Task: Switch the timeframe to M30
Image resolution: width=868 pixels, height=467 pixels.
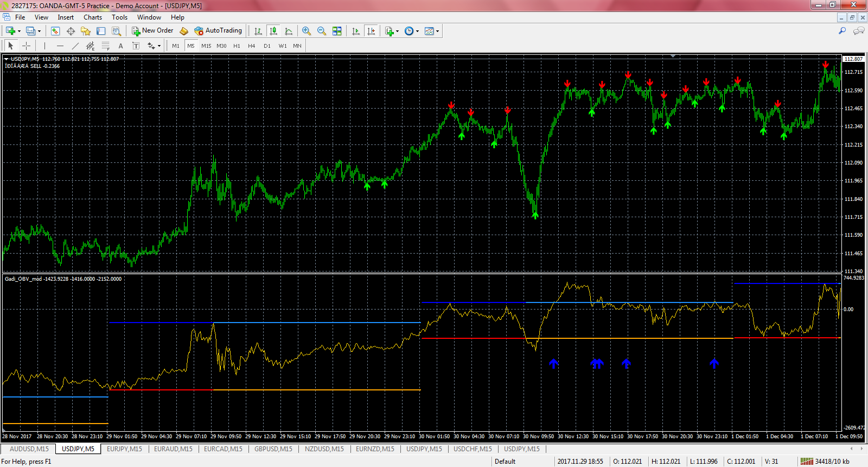Action: 221,46
